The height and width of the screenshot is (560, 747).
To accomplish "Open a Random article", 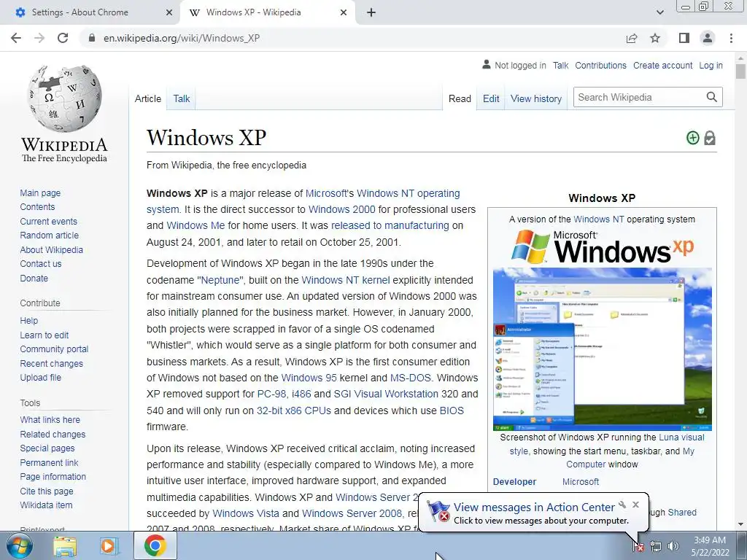I will tap(49, 236).
